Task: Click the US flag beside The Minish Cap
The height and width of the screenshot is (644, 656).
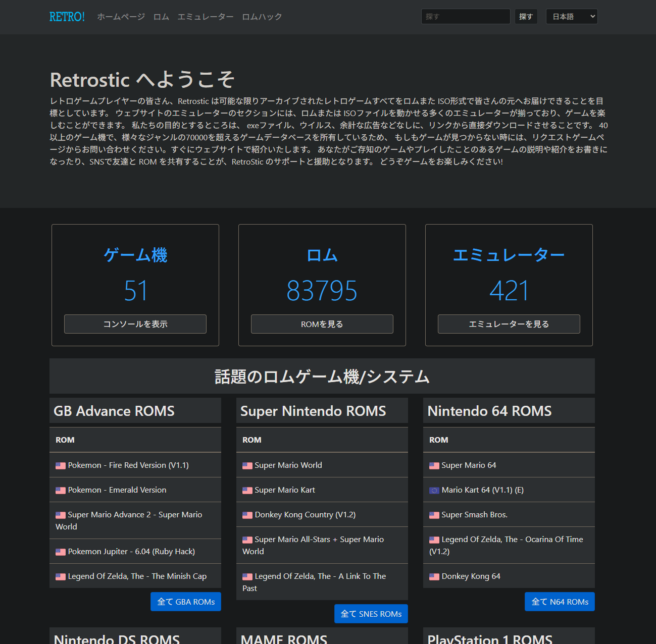Action: [x=61, y=577]
